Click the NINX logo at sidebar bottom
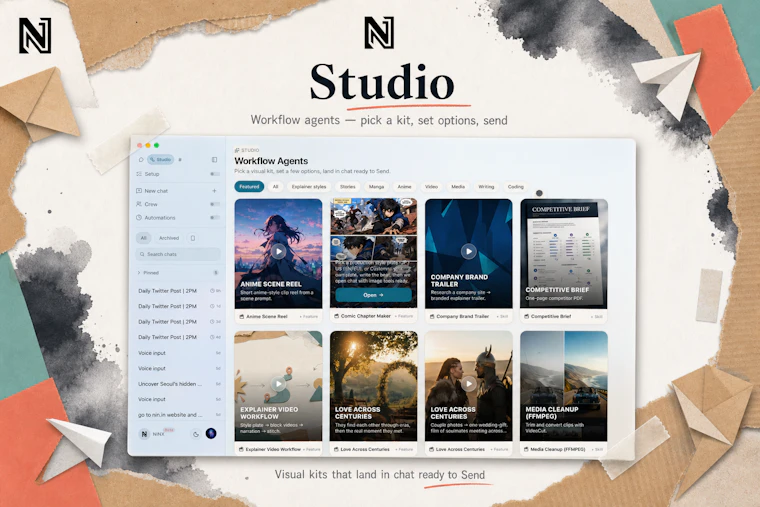Viewport: 760px width, 507px height. coord(144,434)
